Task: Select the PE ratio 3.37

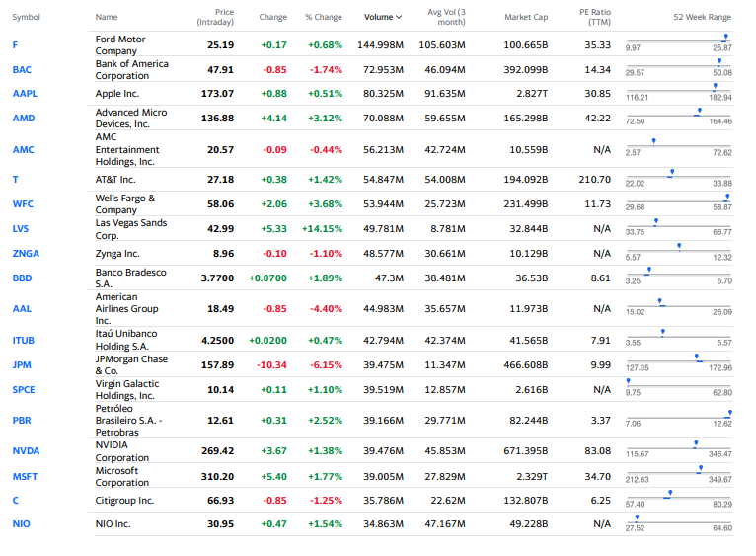Action: tap(601, 420)
